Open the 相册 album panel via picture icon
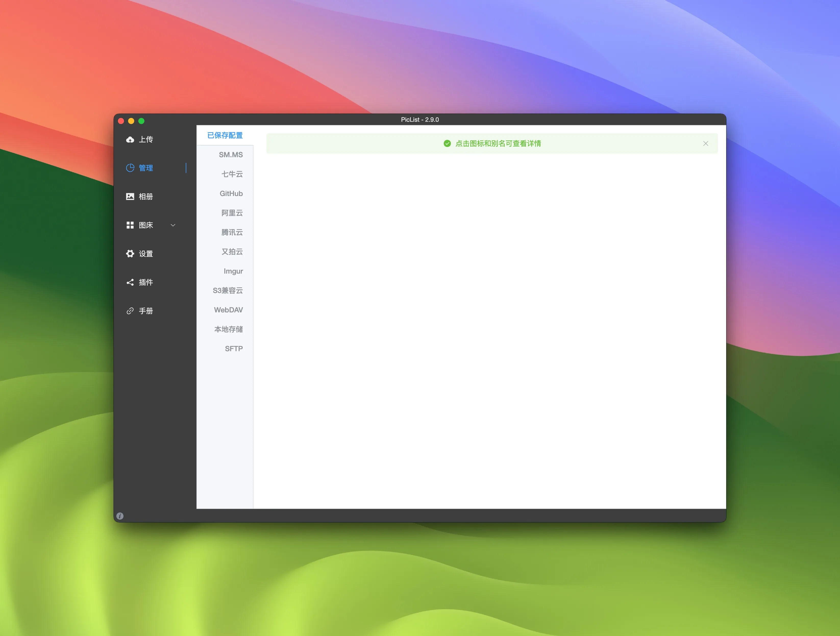Screen dimensions: 840x636 coord(130,197)
